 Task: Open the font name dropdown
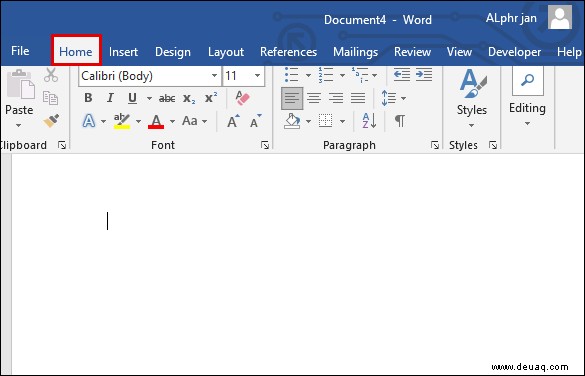click(214, 76)
